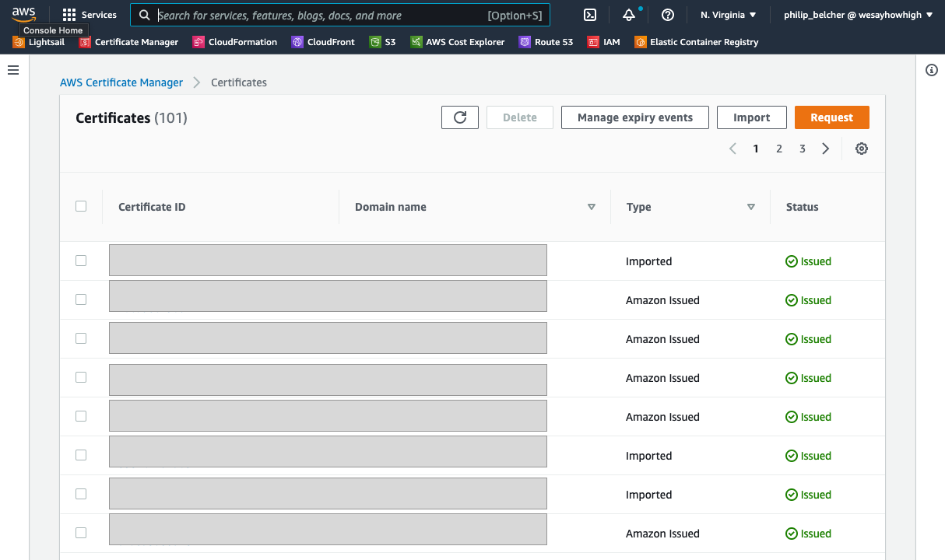Viewport: 945px width, 560px height.
Task: Select the last visible Amazon Issued row checkbox
Action: 81,533
